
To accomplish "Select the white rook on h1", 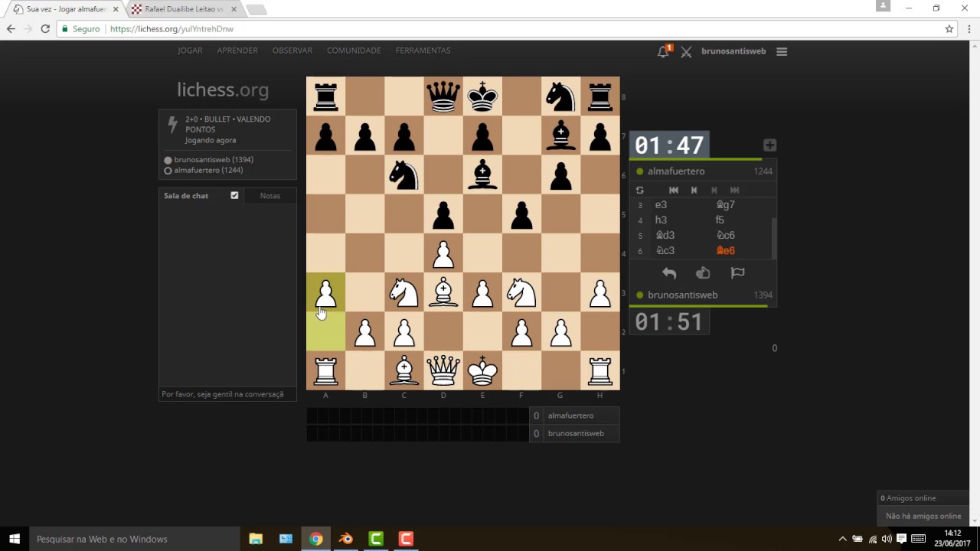I will click(600, 370).
